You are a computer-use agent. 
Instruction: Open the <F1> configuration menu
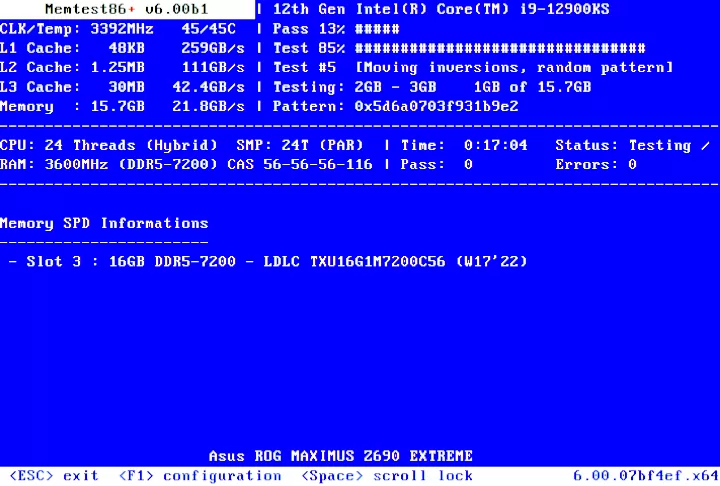[x=200, y=475]
